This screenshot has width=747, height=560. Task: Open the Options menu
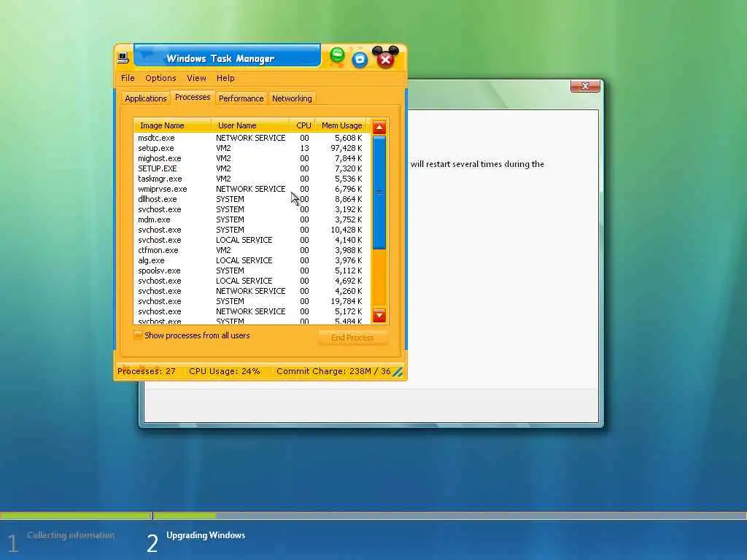pyautogui.click(x=160, y=78)
